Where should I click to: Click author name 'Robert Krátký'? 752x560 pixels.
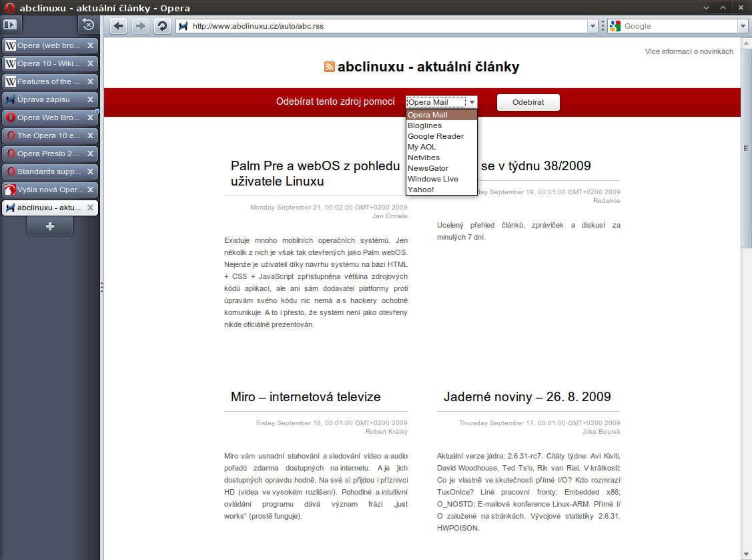click(x=386, y=431)
